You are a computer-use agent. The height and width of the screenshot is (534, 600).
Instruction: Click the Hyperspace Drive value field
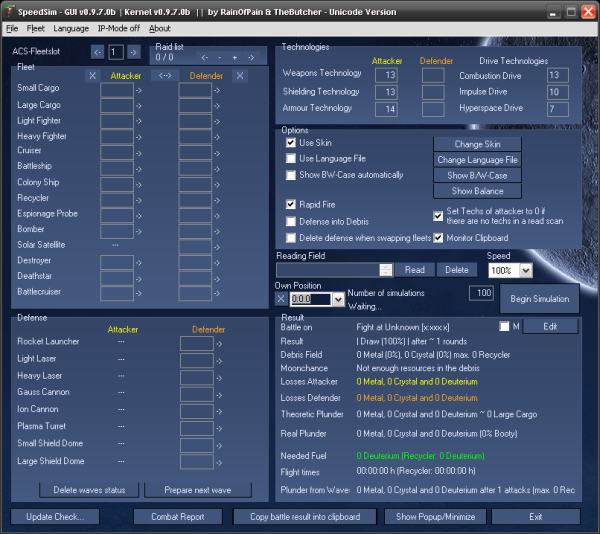pyautogui.click(x=558, y=109)
